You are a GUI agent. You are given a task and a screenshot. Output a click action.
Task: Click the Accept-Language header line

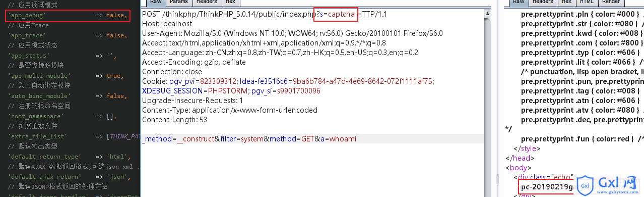[x=280, y=53]
